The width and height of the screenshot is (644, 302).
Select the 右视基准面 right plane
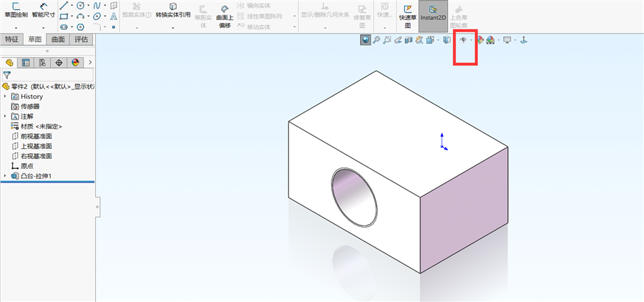pos(31,156)
